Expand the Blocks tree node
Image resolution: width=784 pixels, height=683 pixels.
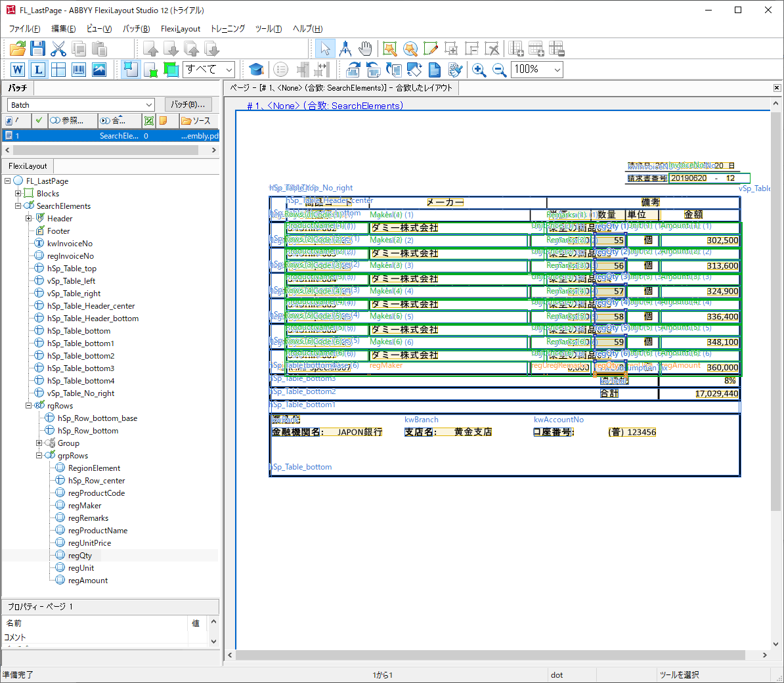pyautogui.click(x=18, y=194)
